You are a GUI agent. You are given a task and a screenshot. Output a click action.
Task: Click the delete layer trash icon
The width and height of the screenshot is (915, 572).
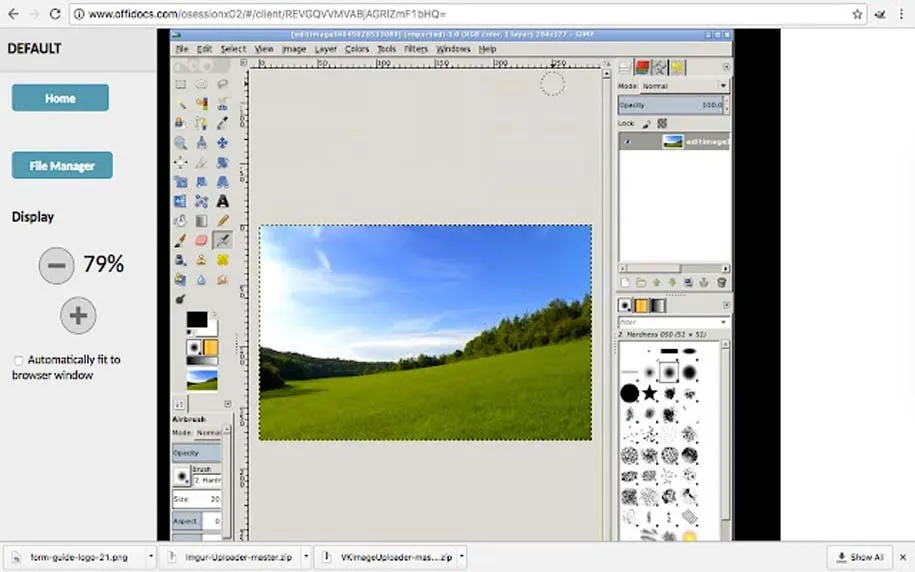click(721, 283)
